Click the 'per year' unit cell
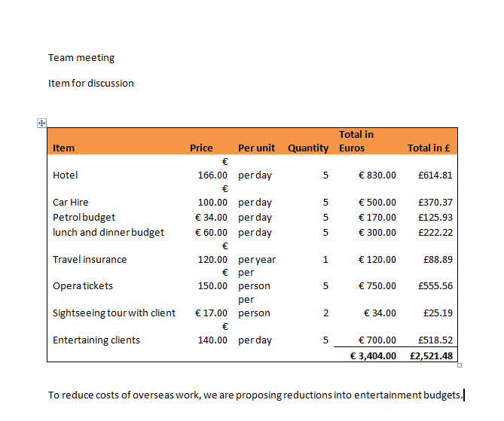The width and height of the screenshot is (504, 421). [x=257, y=260]
